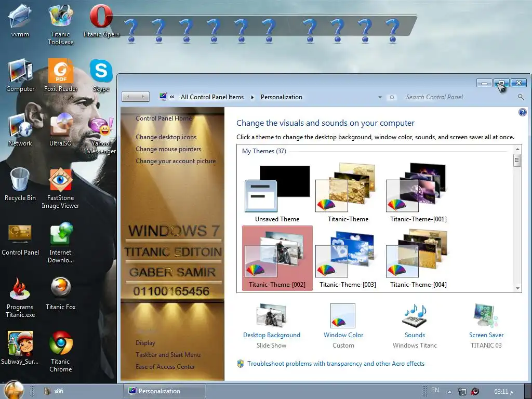
Task: Select the highlighted Titanic-Theme-[002] theme
Action: [277, 258]
